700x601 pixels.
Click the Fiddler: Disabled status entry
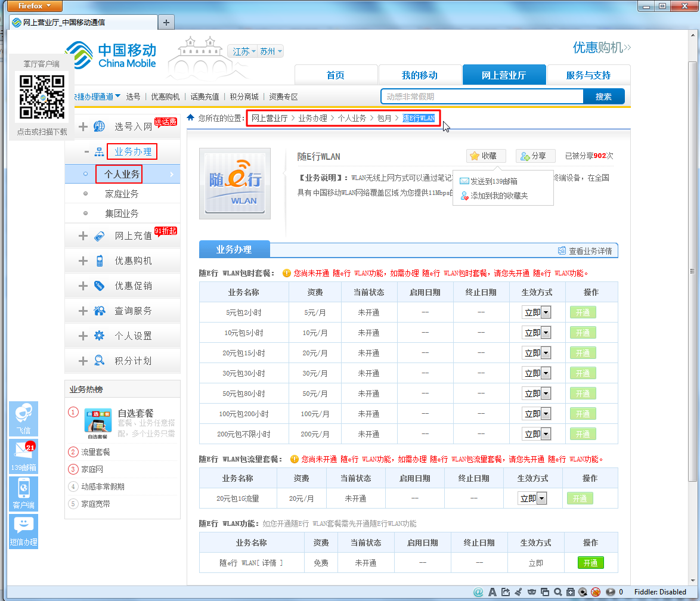(660, 592)
